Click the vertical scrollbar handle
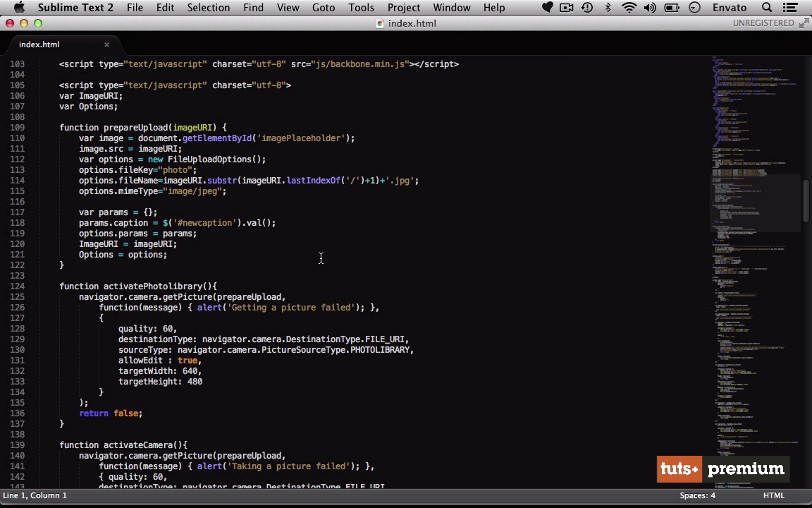Viewport: 812px width, 508px height. (806, 200)
